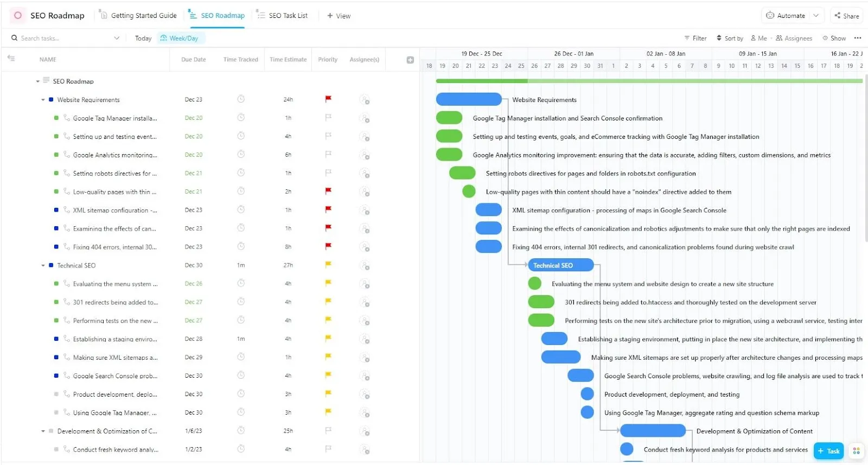Assign someone to Using Google Tag Manager task
The image size is (868, 465).
point(365,413)
